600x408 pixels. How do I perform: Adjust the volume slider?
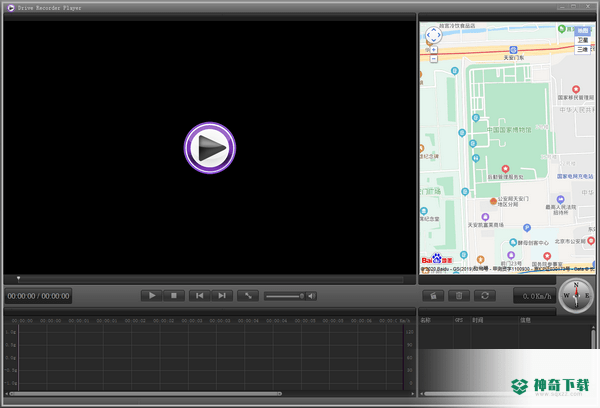(x=285, y=296)
